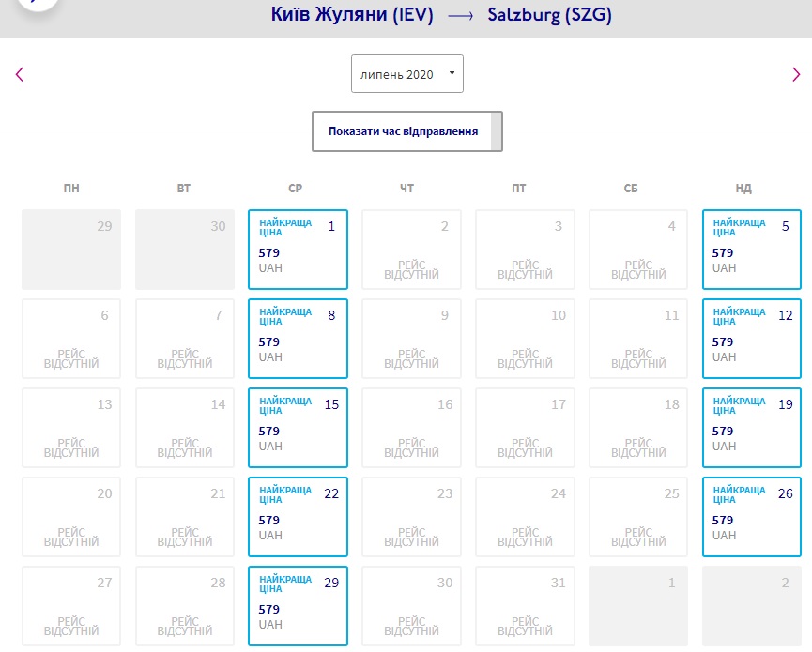Viewport: 812px width, 652px height.
Task: Select Wednesday July 22 flight
Action: (x=298, y=516)
